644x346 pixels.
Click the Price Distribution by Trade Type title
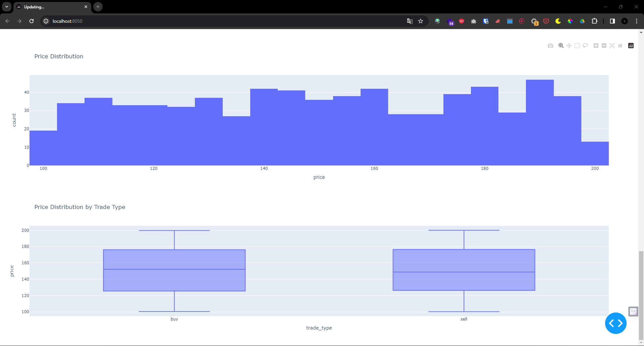80,207
